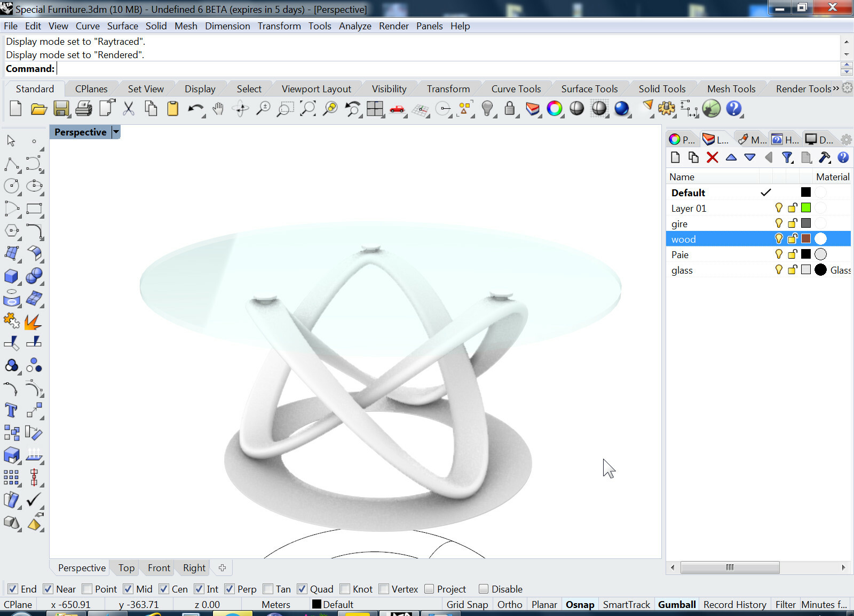Save the model with the floppy disk icon
This screenshot has width=854, height=616.
[61, 109]
